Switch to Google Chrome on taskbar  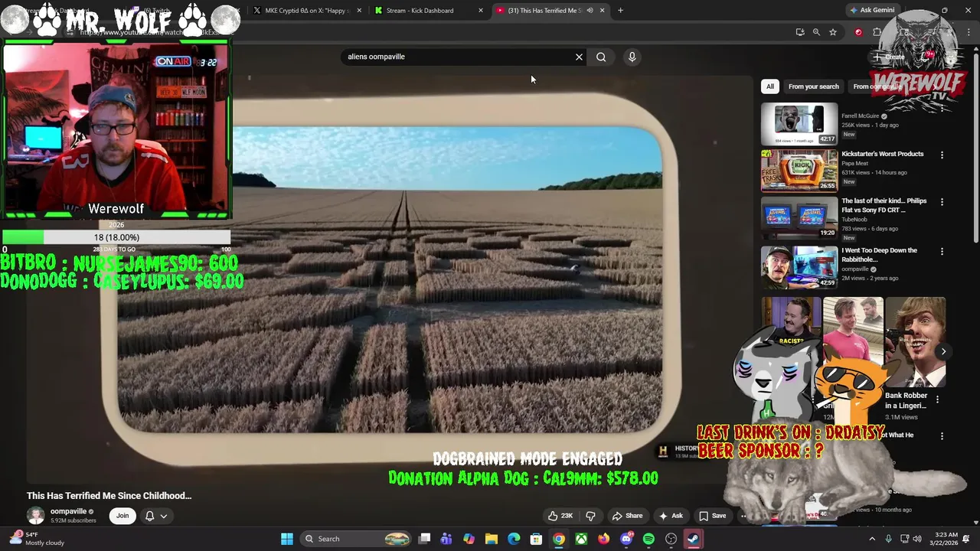click(559, 539)
